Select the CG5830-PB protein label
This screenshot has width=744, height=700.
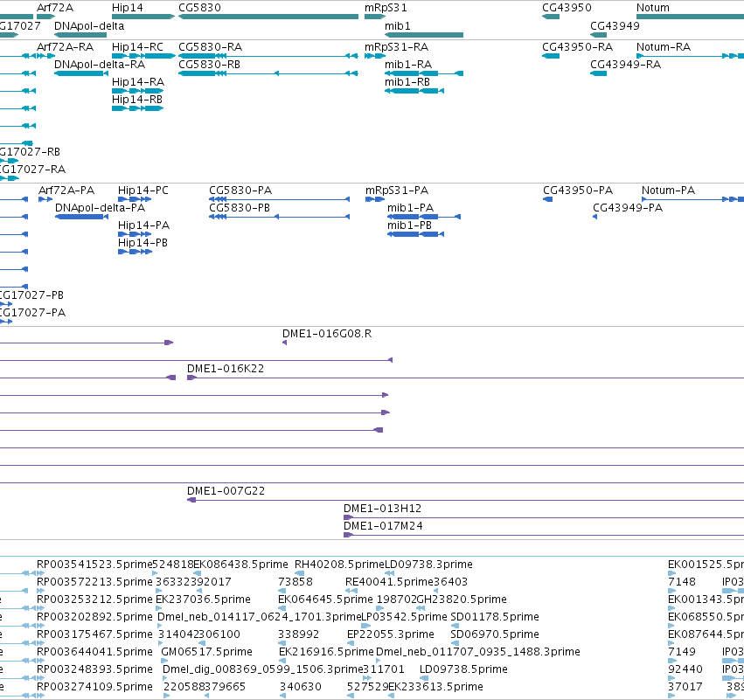(240, 208)
